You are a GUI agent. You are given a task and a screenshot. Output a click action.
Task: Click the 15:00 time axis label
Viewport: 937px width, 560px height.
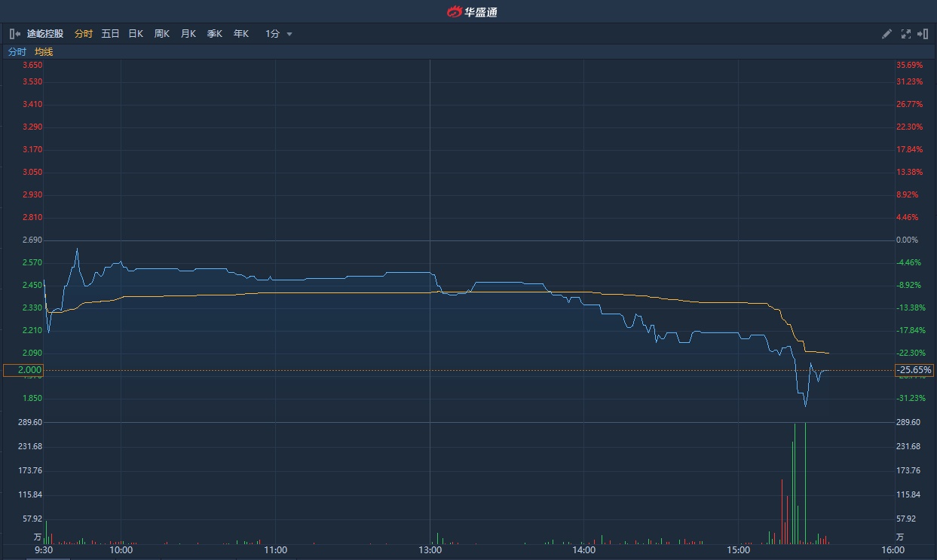coord(739,550)
